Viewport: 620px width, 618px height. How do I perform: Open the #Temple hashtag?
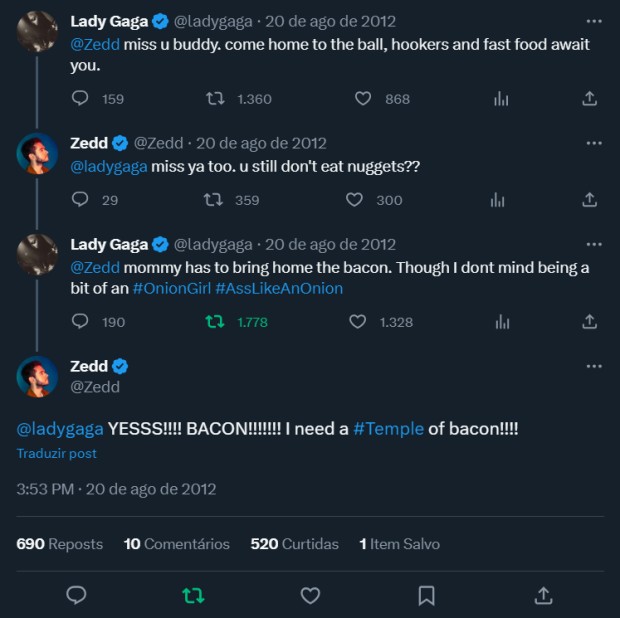point(389,429)
